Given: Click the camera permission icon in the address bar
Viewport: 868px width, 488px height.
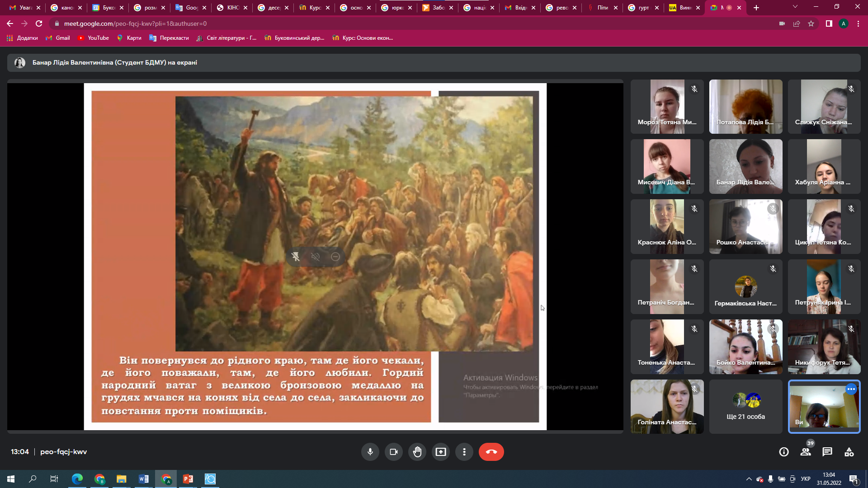Looking at the screenshot, I should [782, 23].
